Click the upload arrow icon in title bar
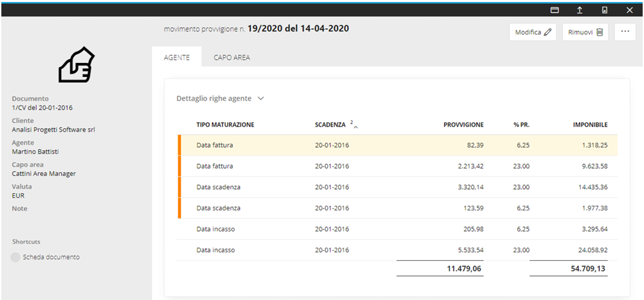Viewport: 644px width, 300px height. [x=580, y=10]
